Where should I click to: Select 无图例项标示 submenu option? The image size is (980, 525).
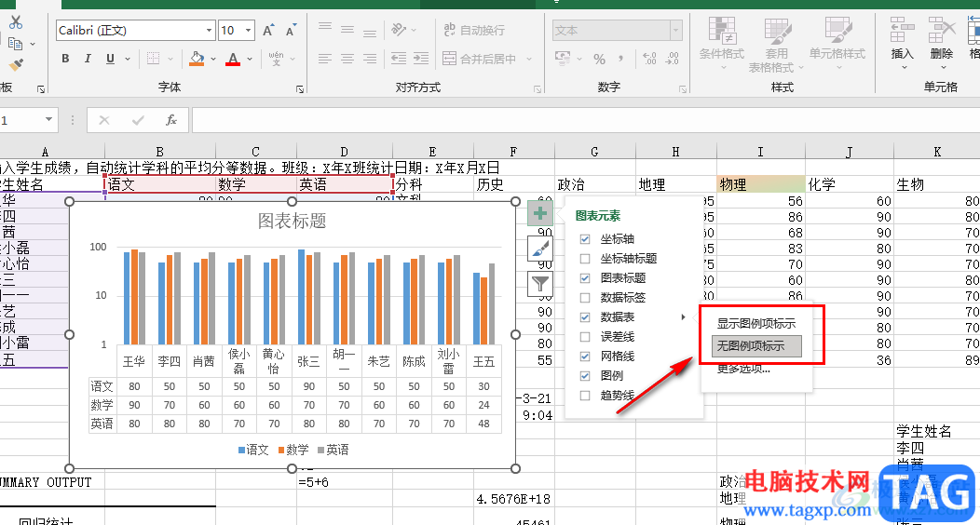(x=756, y=346)
